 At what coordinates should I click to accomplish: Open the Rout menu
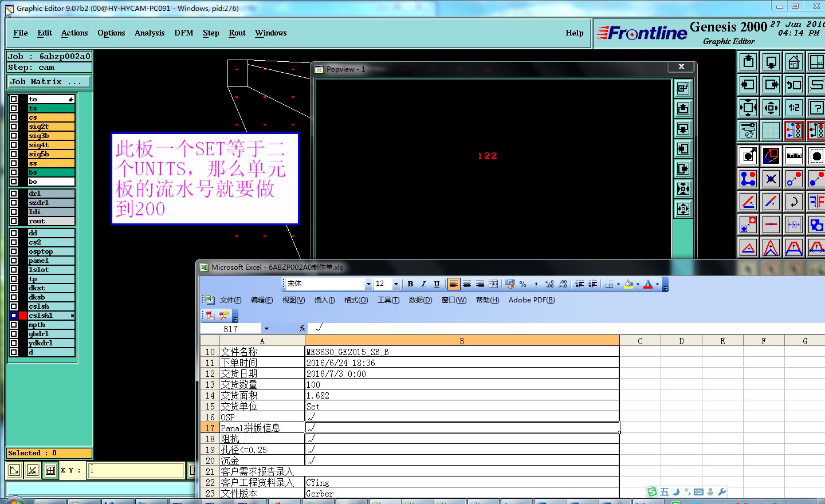(x=237, y=33)
